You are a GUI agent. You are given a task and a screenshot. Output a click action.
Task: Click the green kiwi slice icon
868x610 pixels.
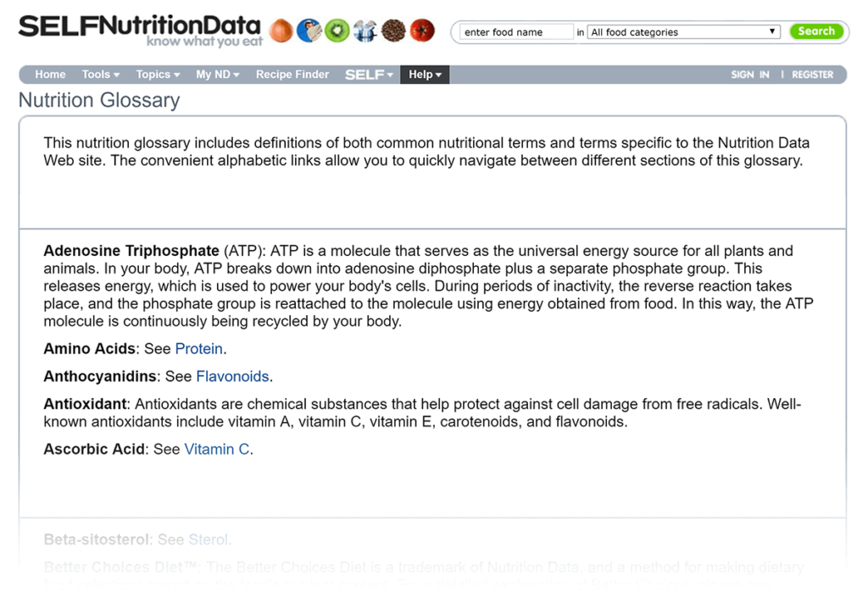[337, 31]
